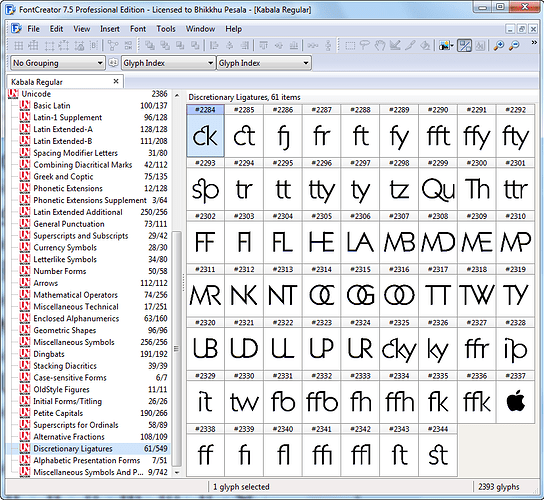544x500 pixels.
Task: Click category list scroll down arrow
Action: tap(177, 472)
